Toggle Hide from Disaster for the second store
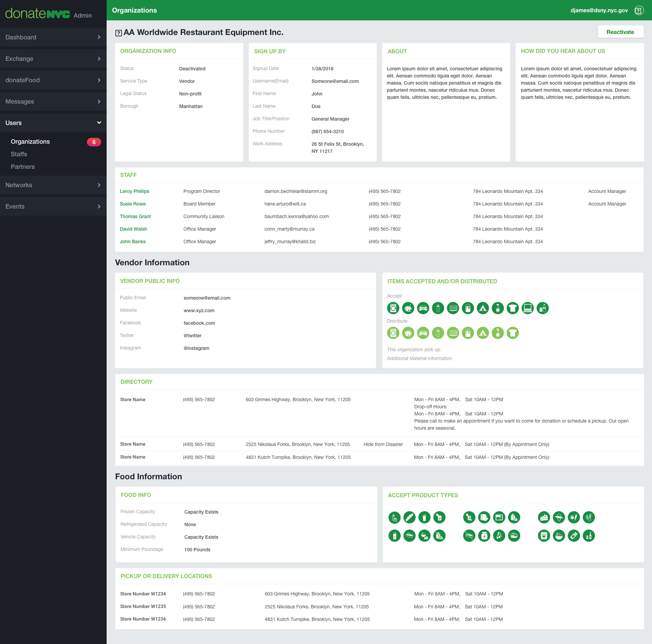 click(x=383, y=444)
